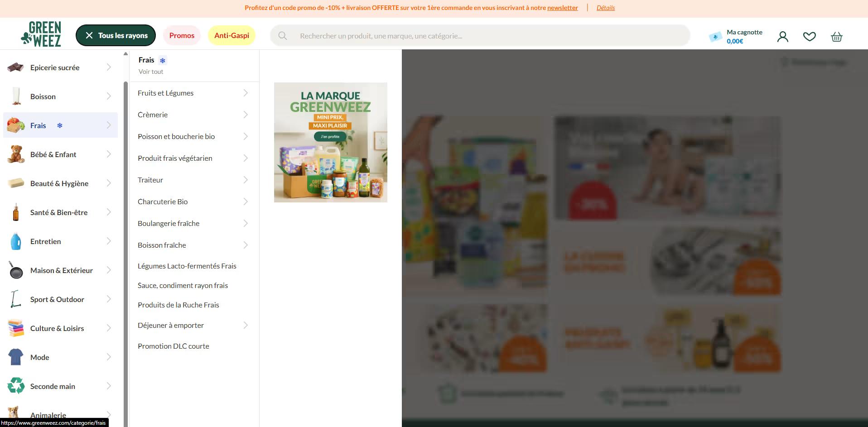This screenshot has width=868, height=427.
Task: Click the La Marque Greenweez promo image
Action: [331, 142]
